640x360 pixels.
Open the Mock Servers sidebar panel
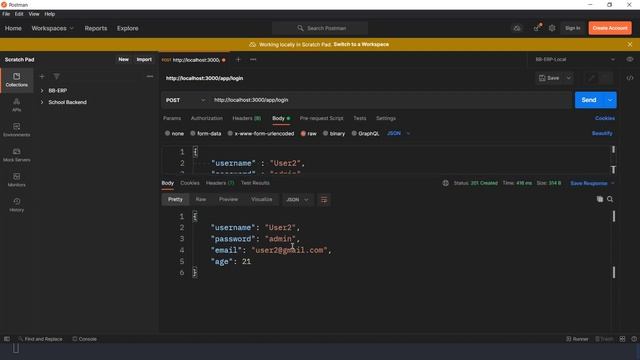[x=16, y=155]
